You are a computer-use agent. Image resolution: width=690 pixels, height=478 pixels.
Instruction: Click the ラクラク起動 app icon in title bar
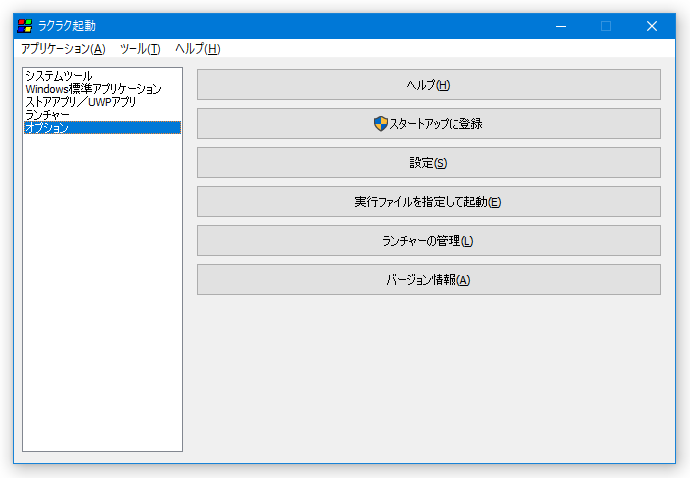25,26
